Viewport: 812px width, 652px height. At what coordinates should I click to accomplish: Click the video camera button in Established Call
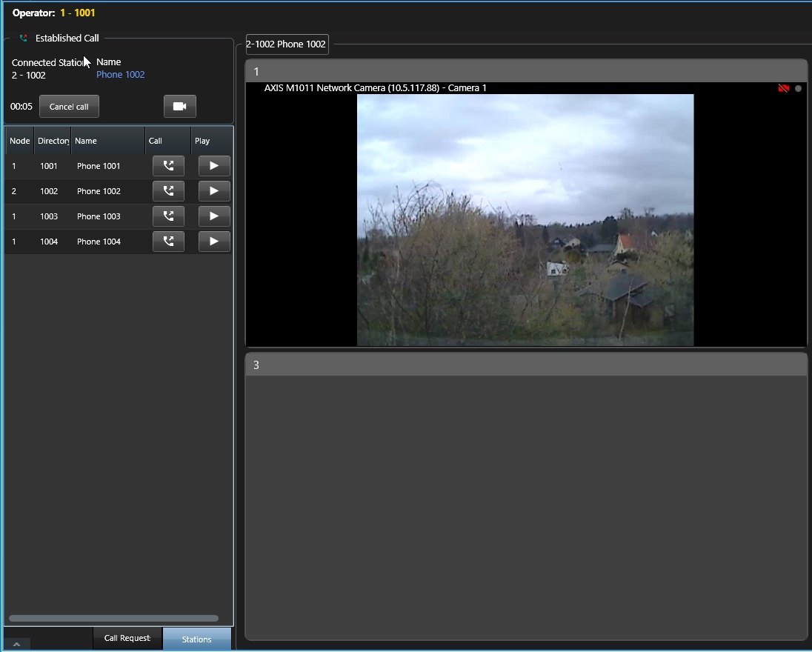[x=179, y=107]
